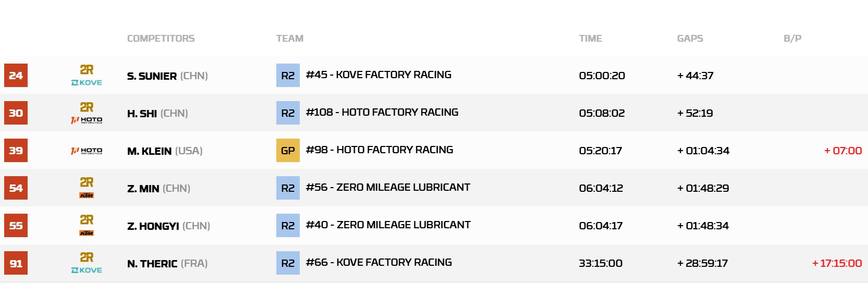Click the red position 39 badge
The image size is (868, 283).
[x=16, y=151]
